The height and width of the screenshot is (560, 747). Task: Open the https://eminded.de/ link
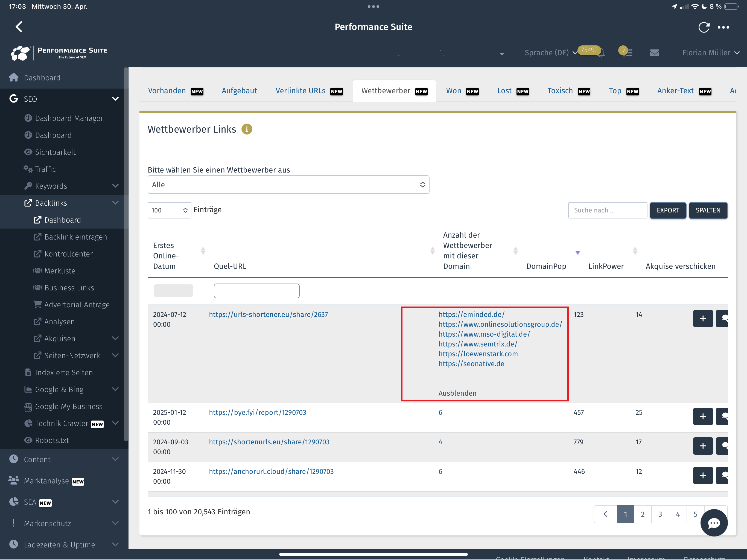pos(471,314)
